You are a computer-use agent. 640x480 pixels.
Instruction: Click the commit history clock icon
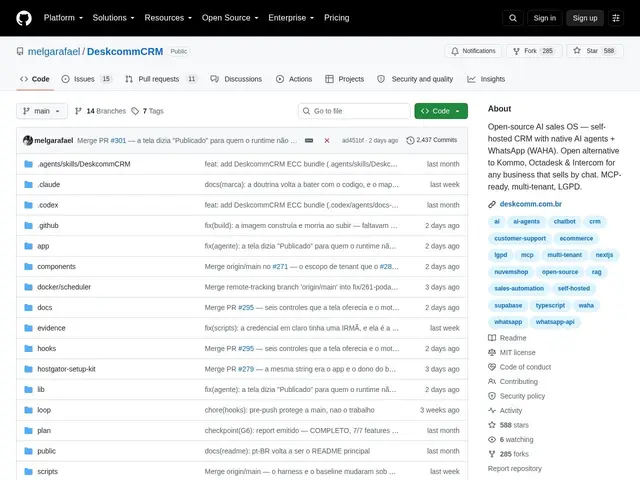[410, 140]
